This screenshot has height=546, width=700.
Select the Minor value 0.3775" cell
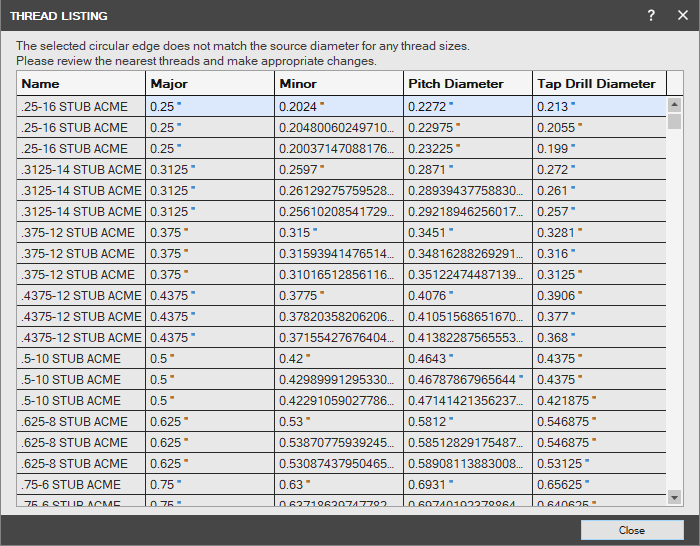click(339, 296)
